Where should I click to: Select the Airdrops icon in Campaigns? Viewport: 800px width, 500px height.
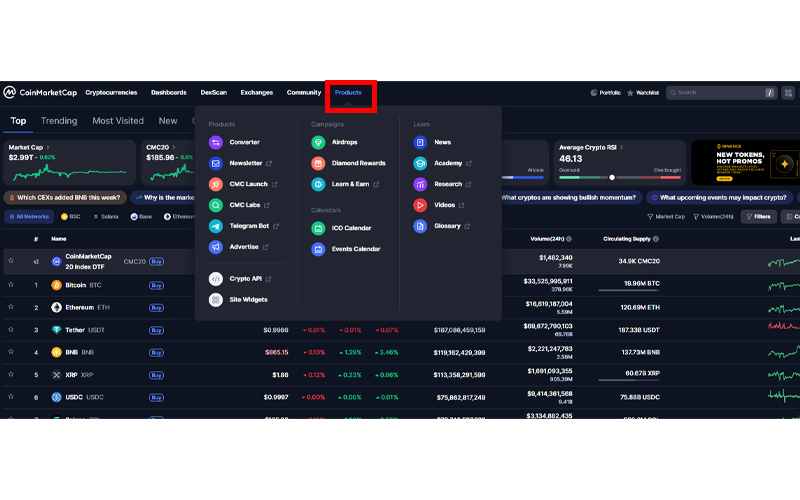pos(318,142)
